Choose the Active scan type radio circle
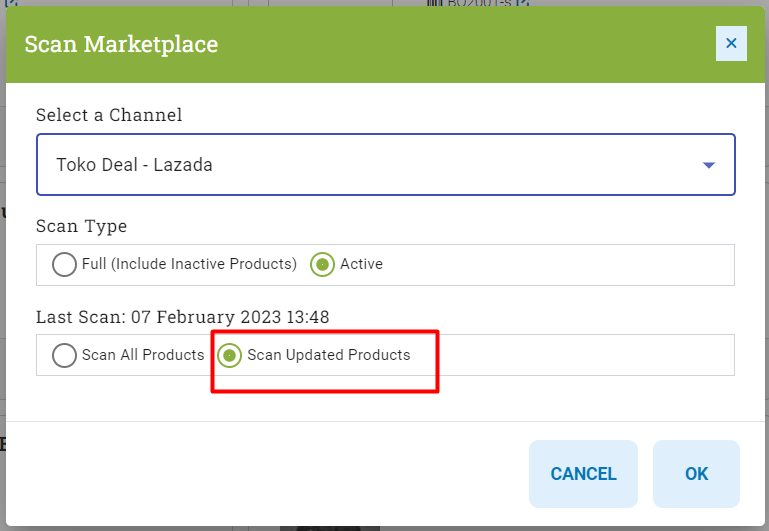Screen dimensions: 769x531 tap(322, 265)
